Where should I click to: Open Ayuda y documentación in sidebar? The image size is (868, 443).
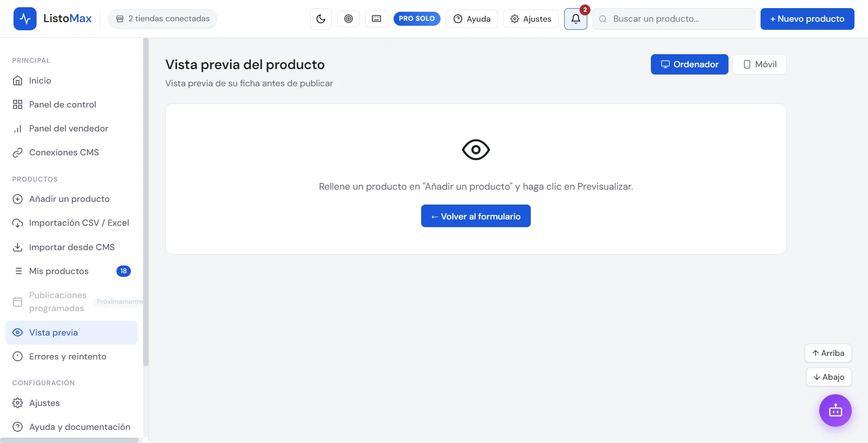point(71,427)
